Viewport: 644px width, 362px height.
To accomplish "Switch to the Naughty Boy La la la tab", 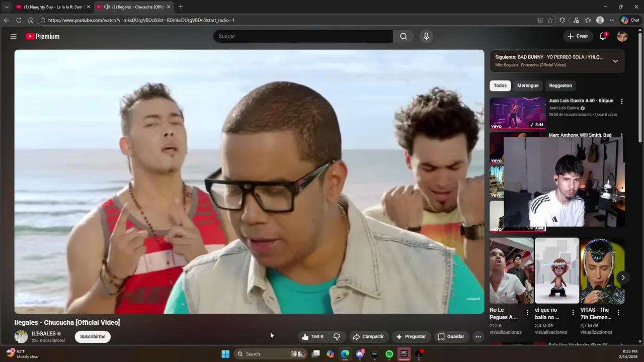I will 52,7.
